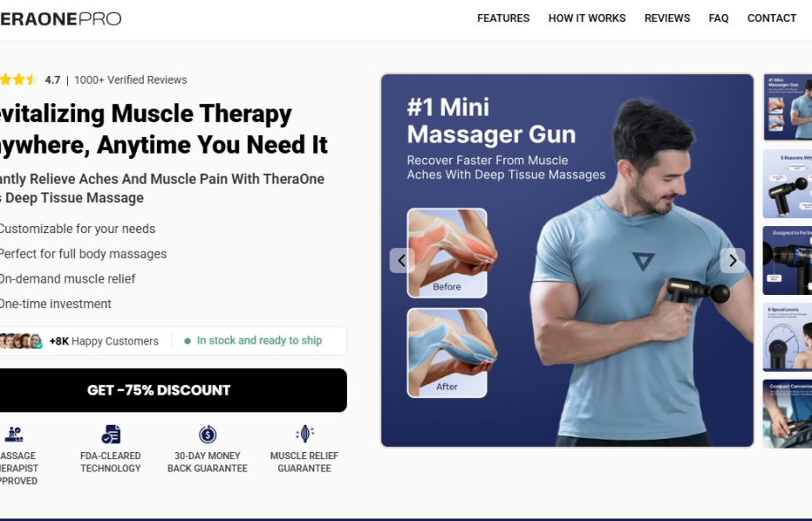This screenshot has height=521, width=812.
Task: Open the Contact navigation link
Action: tap(771, 19)
